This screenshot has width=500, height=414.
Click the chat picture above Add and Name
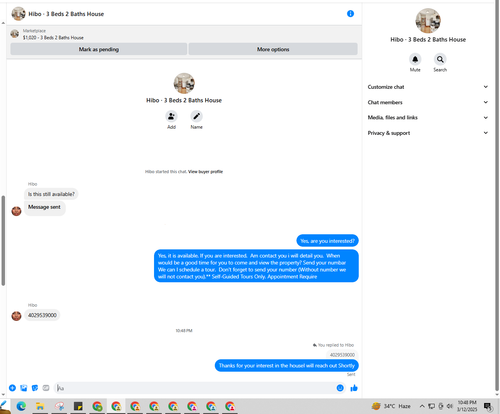(x=184, y=83)
